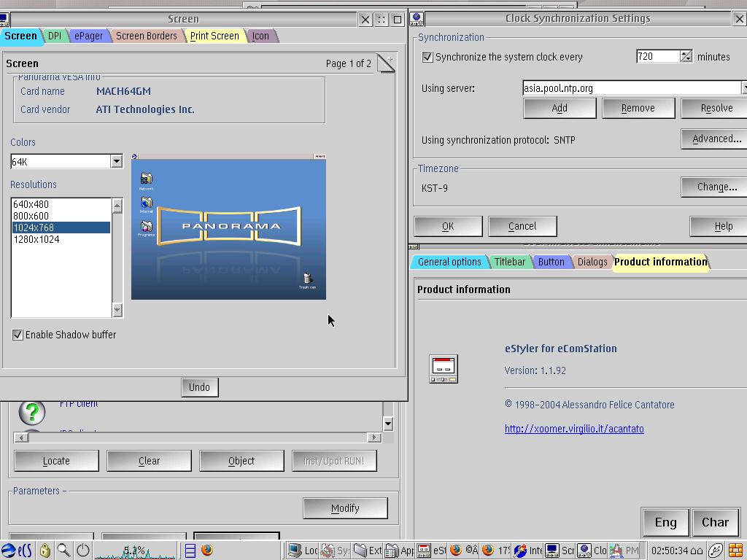Click the sync interval 720 input field

[658, 56]
